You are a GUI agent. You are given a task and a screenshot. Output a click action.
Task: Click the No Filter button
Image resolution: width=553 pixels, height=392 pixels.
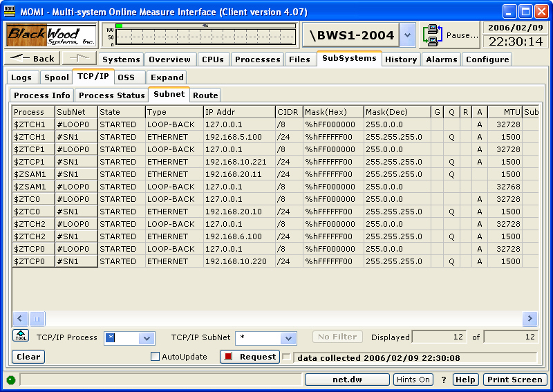[x=337, y=337]
